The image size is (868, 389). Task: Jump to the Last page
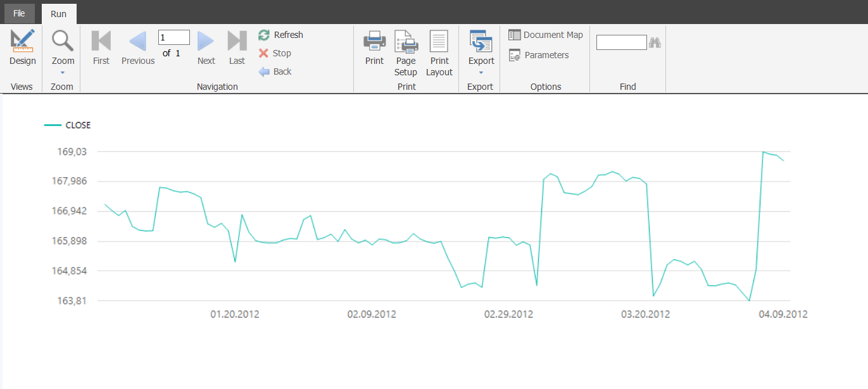pyautogui.click(x=237, y=48)
